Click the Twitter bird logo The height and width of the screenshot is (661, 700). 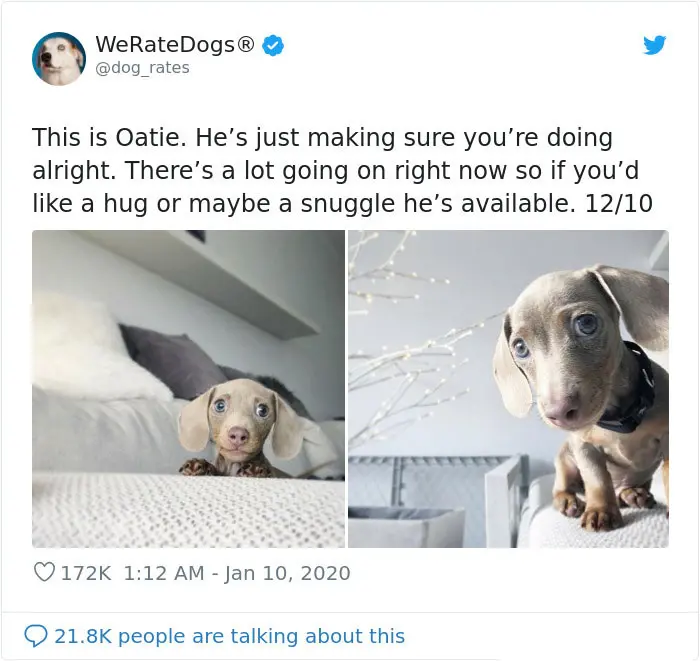[654, 45]
